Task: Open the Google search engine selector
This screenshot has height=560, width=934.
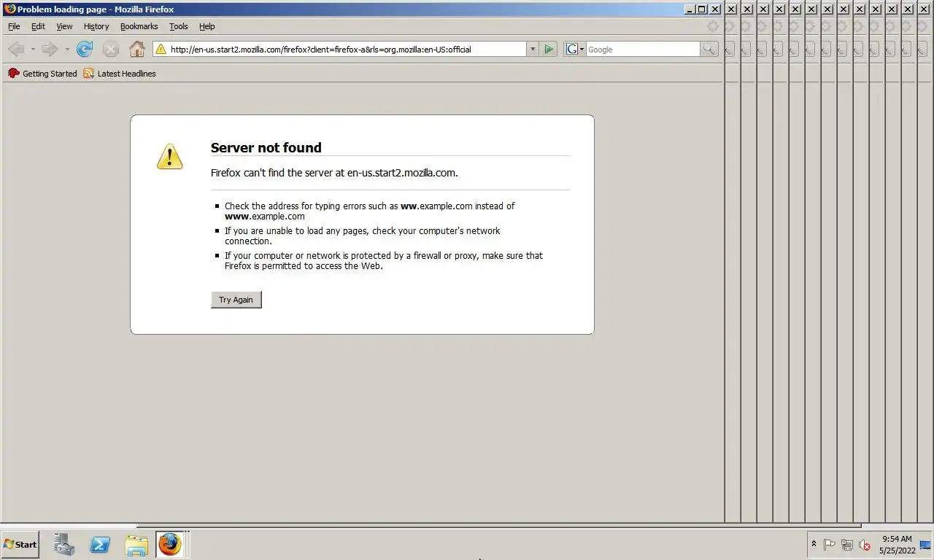Action: tap(575, 49)
